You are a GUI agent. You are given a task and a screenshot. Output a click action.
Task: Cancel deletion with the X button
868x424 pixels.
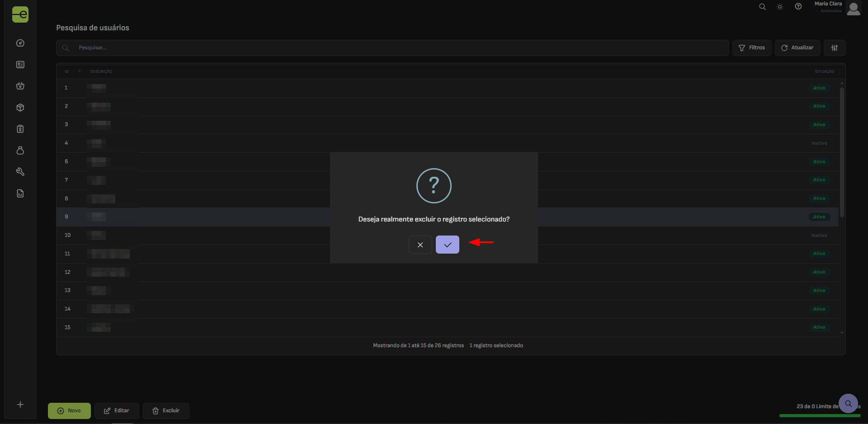point(420,245)
